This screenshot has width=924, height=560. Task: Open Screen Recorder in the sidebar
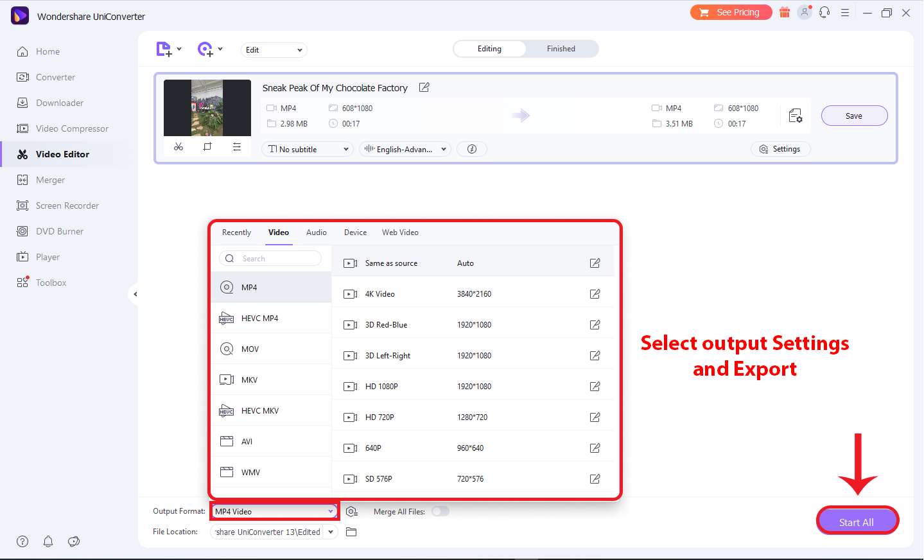pos(67,206)
